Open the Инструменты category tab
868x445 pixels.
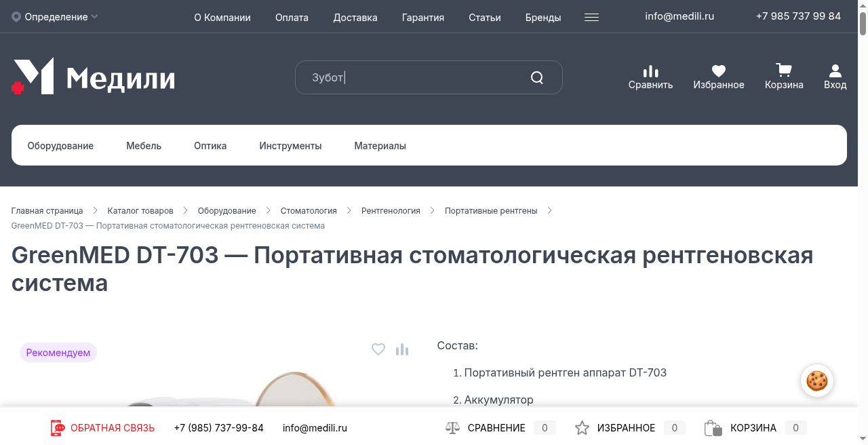coord(290,146)
